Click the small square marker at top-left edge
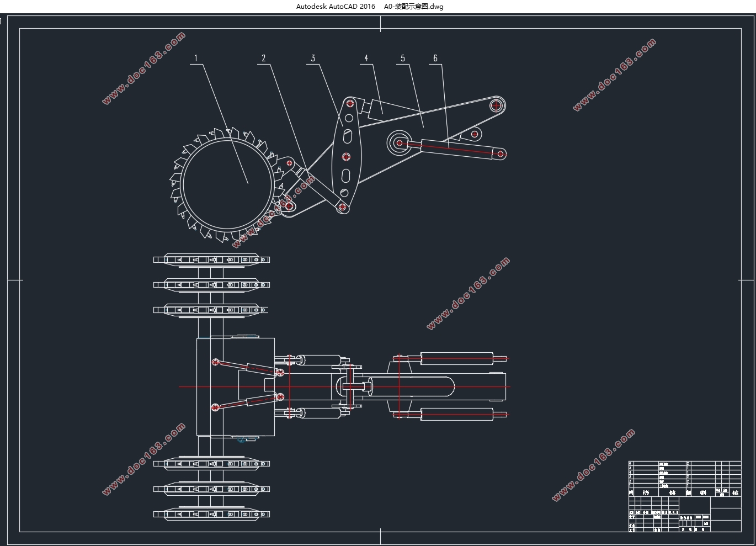Screen dimensions: 756x546 point(1,21)
